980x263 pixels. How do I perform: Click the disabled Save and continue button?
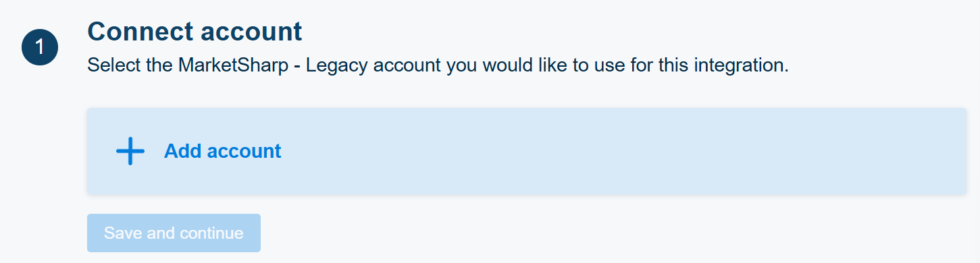(174, 233)
